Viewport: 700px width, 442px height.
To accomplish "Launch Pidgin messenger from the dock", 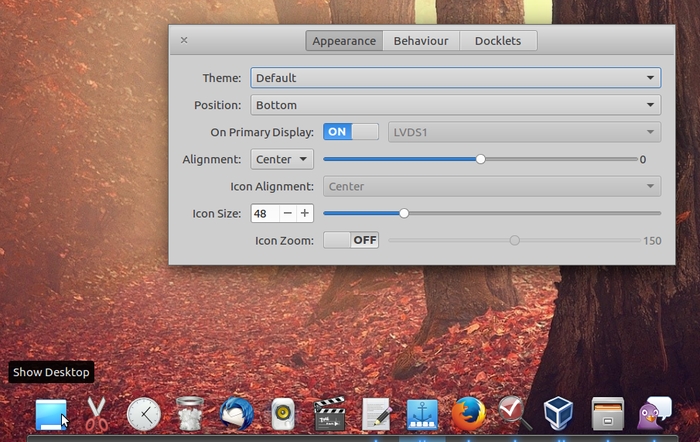I will pyautogui.click(x=654, y=413).
